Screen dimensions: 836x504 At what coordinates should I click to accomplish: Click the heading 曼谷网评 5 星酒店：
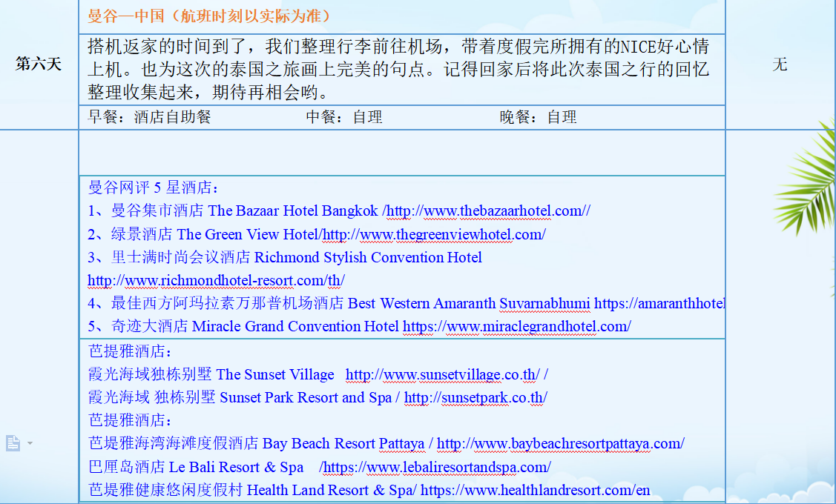click(154, 188)
